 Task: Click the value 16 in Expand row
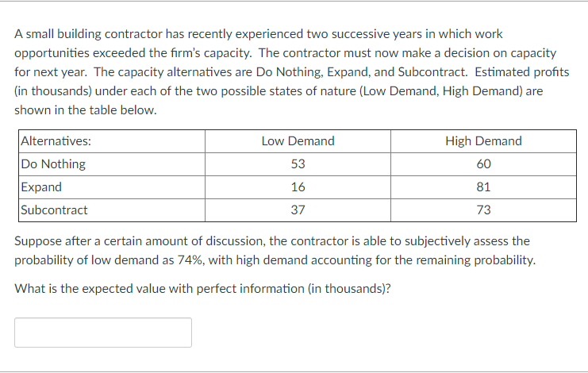point(298,187)
